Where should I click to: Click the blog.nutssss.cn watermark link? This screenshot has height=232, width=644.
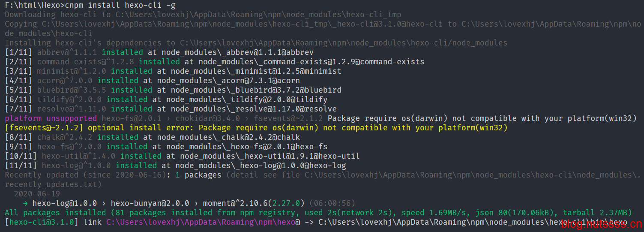601,224
